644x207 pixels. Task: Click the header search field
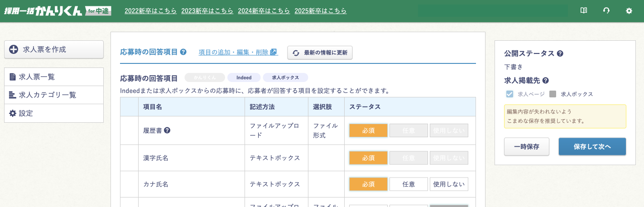pyautogui.click(x=492, y=11)
